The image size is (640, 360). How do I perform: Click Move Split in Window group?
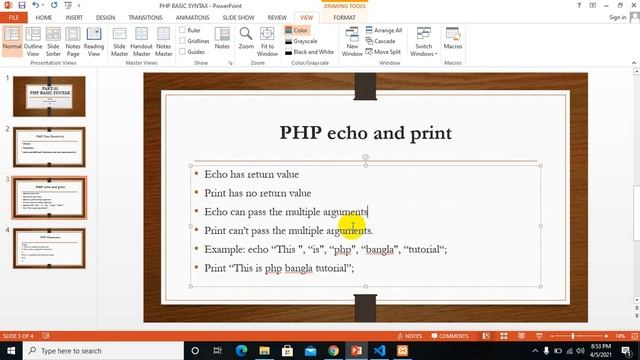click(x=383, y=52)
